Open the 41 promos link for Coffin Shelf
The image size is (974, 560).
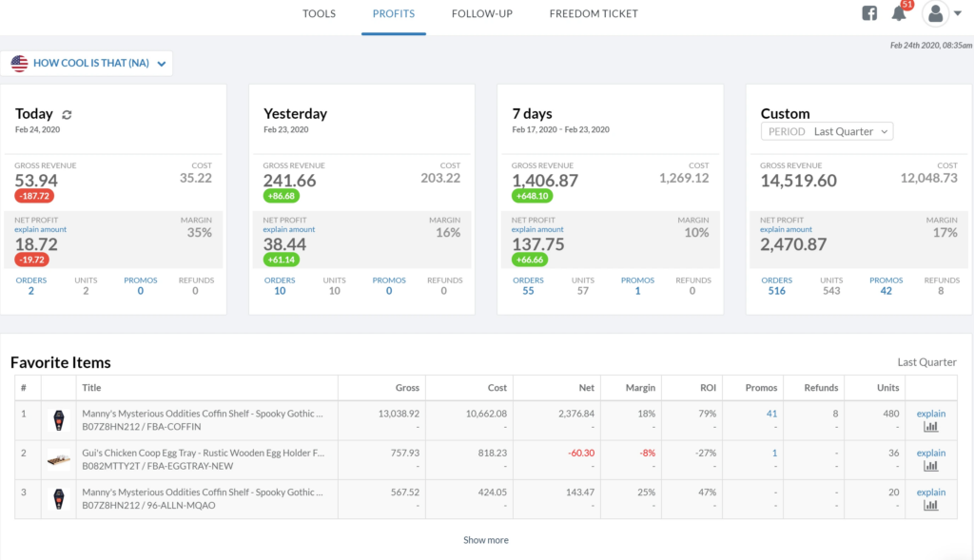click(x=772, y=414)
